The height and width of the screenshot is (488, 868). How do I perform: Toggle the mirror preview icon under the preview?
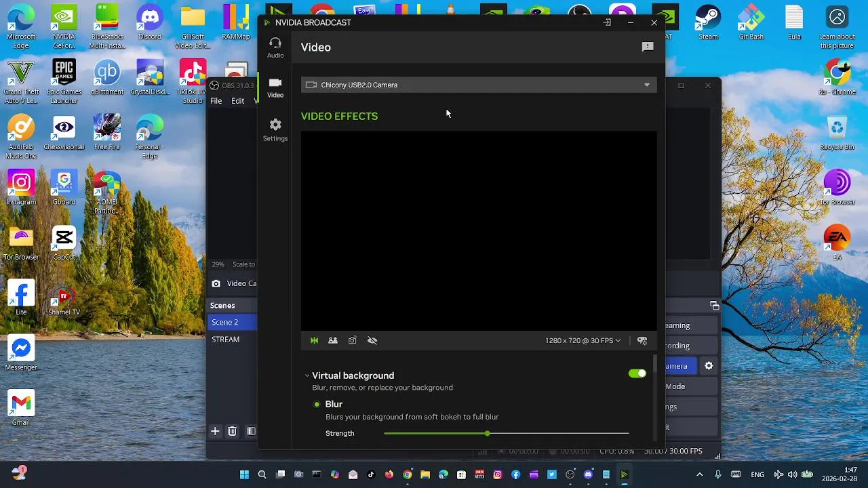point(314,340)
